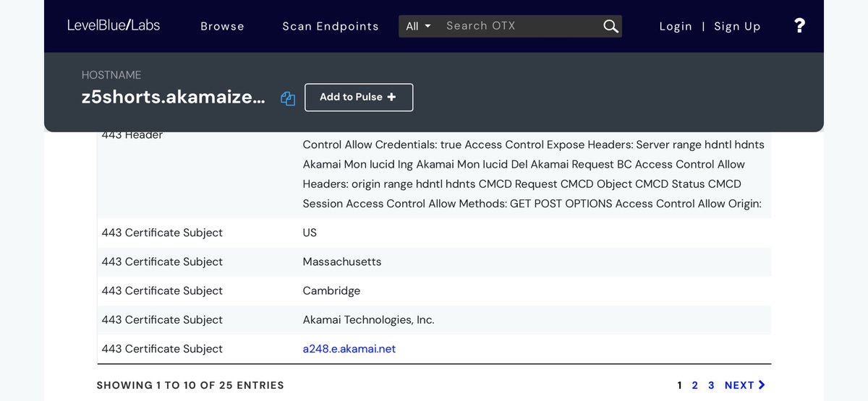Open the a248.e.akamai.net link
The image size is (868, 401).
[x=349, y=349]
